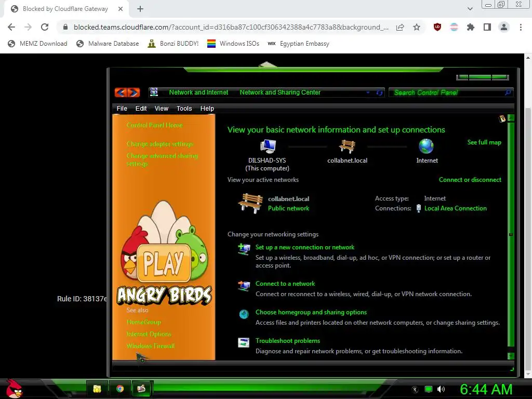
Task: Open the Windows ISOs bookmark
Action: 233,44
